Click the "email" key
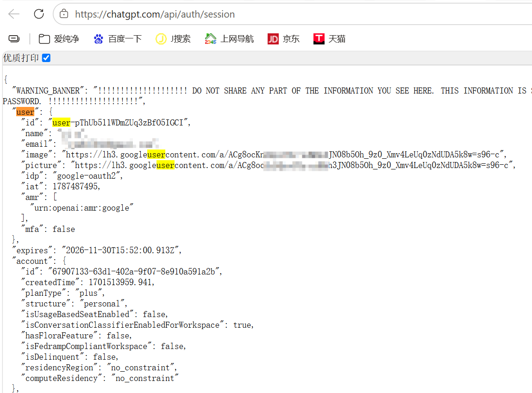 pos(37,144)
